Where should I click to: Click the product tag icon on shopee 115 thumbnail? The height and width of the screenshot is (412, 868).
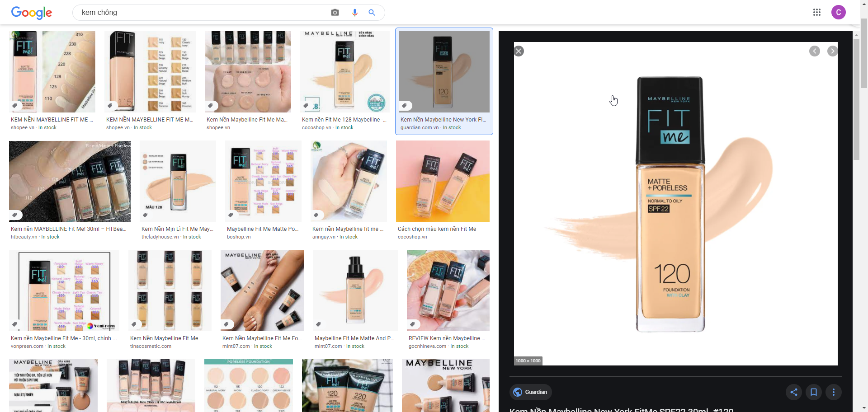(110, 106)
